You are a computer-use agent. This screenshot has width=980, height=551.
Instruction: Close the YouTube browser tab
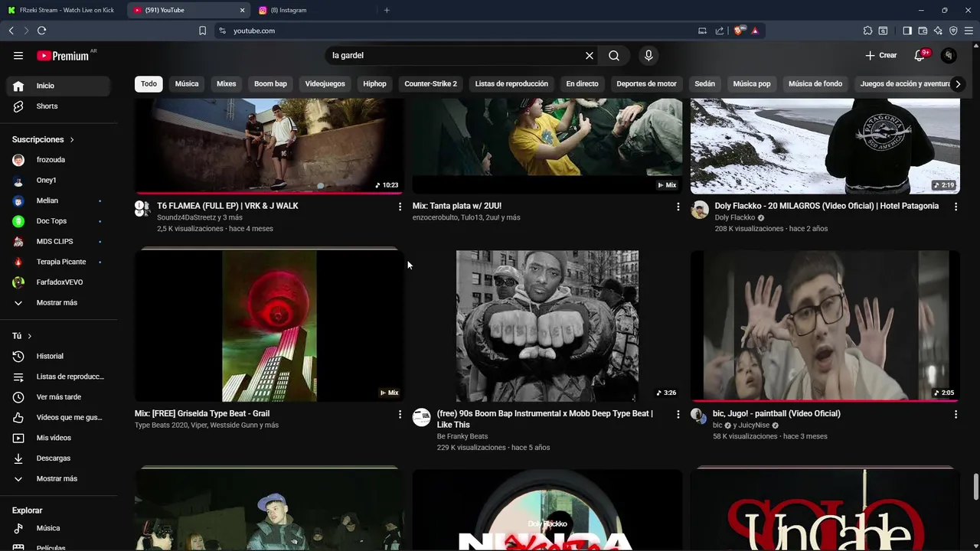coord(243,10)
